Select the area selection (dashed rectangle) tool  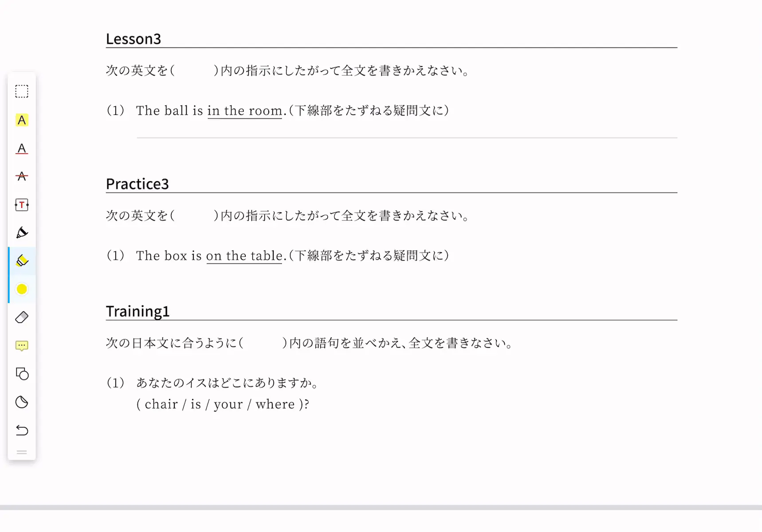click(22, 91)
